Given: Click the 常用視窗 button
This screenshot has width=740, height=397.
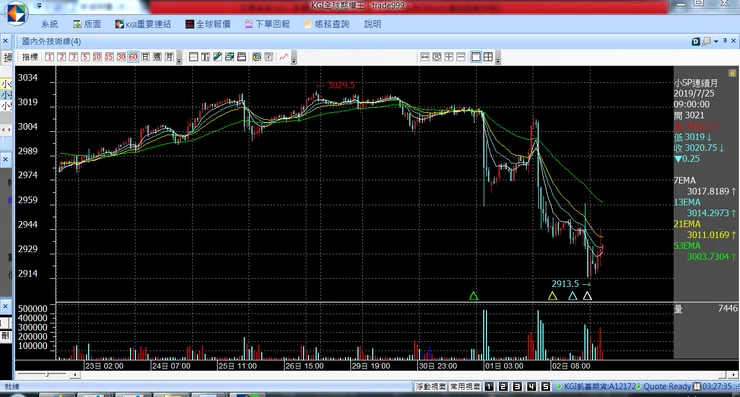Looking at the screenshot, I should click(x=464, y=387).
